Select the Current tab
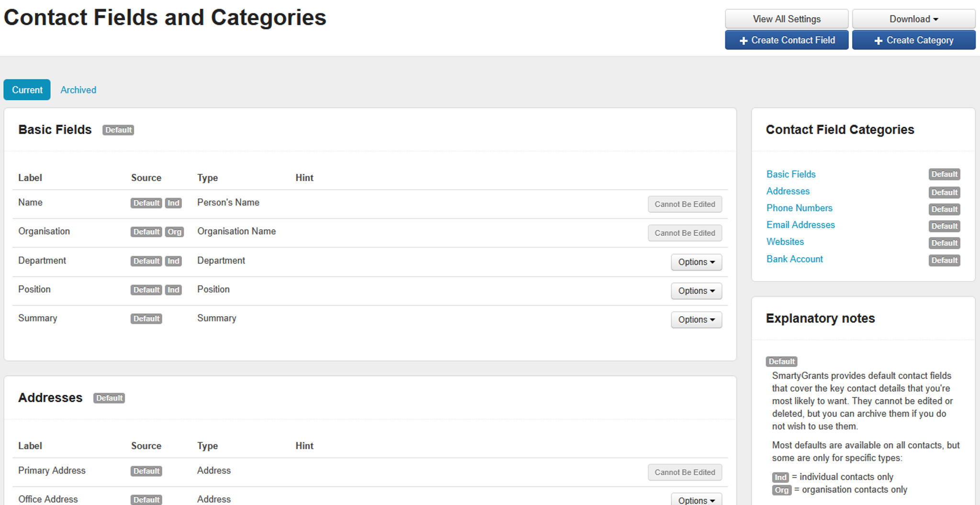Screen dimensions: 980x505 (x=27, y=90)
